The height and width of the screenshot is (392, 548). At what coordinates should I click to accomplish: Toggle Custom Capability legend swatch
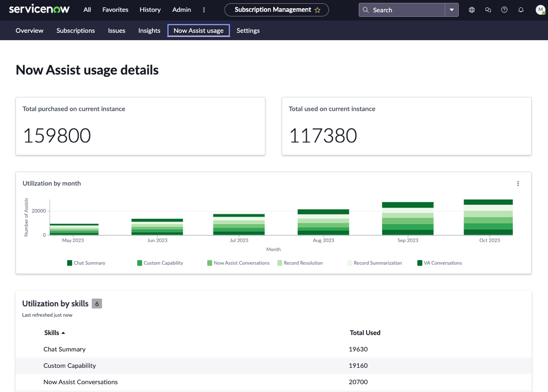click(x=140, y=263)
